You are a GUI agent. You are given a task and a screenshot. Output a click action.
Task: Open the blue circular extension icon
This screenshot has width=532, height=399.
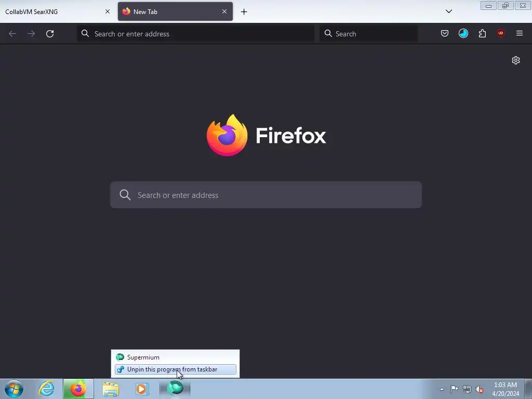coord(463,33)
